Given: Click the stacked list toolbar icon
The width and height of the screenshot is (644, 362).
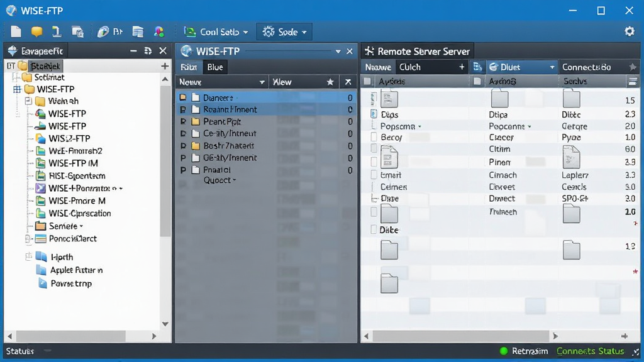Looking at the screenshot, I should [x=138, y=31].
